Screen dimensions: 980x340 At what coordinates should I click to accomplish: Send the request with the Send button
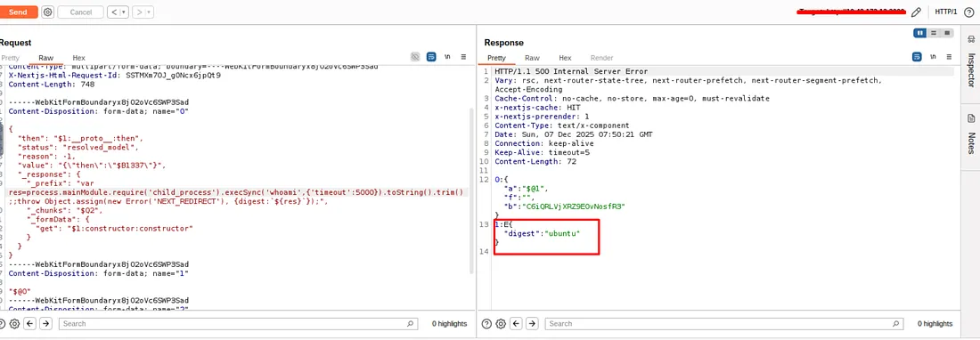coord(18,12)
